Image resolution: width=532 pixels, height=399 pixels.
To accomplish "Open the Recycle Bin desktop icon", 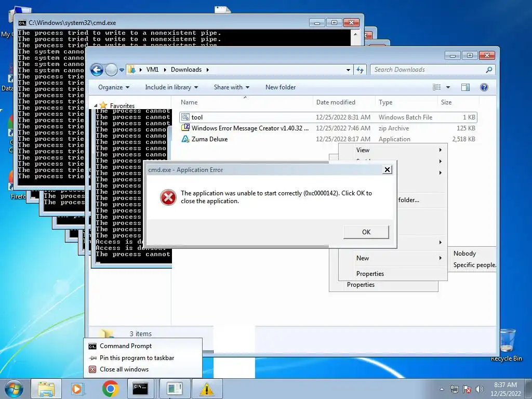I will pyautogui.click(x=507, y=345).
